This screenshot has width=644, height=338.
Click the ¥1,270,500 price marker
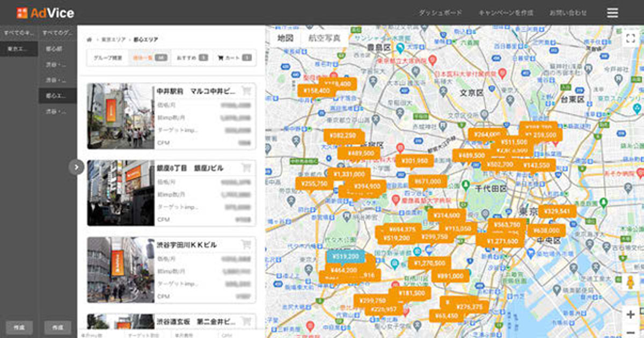point(429,263)
